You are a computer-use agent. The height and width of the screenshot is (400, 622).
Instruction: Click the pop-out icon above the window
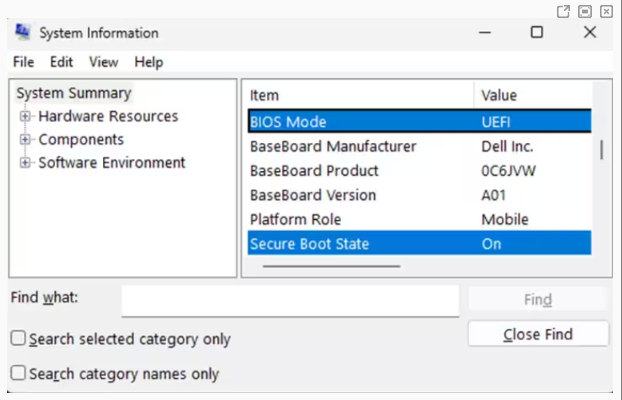pyautogui.click(x=564, y=11)
